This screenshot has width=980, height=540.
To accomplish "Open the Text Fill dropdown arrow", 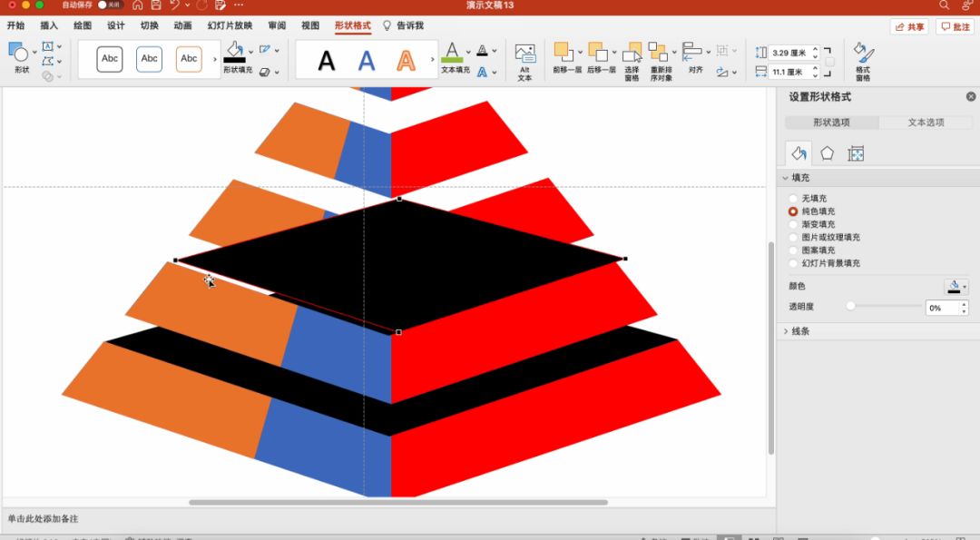I will [468, 52].
